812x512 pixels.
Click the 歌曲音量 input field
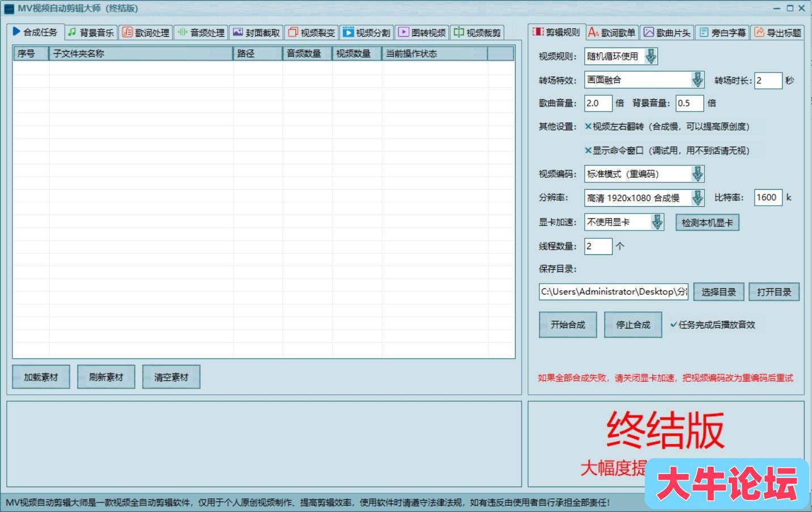coord(598,103)
